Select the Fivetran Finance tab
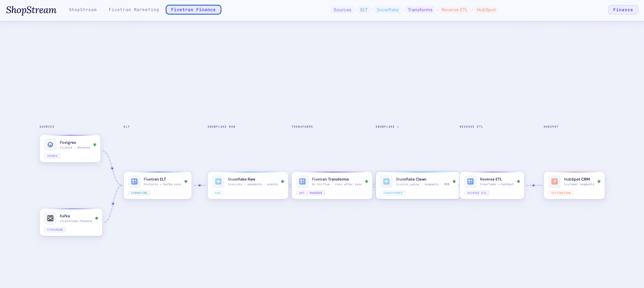Image resolution: width=644 pixels, height=288 pixels. (193, 10)
